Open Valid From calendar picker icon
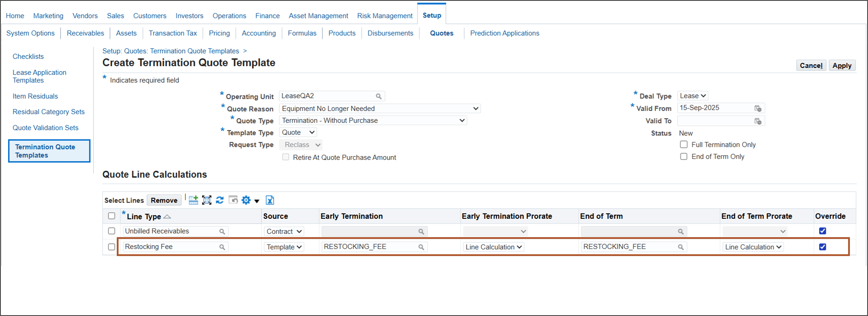The image size is (868, 316). point(758,108)
